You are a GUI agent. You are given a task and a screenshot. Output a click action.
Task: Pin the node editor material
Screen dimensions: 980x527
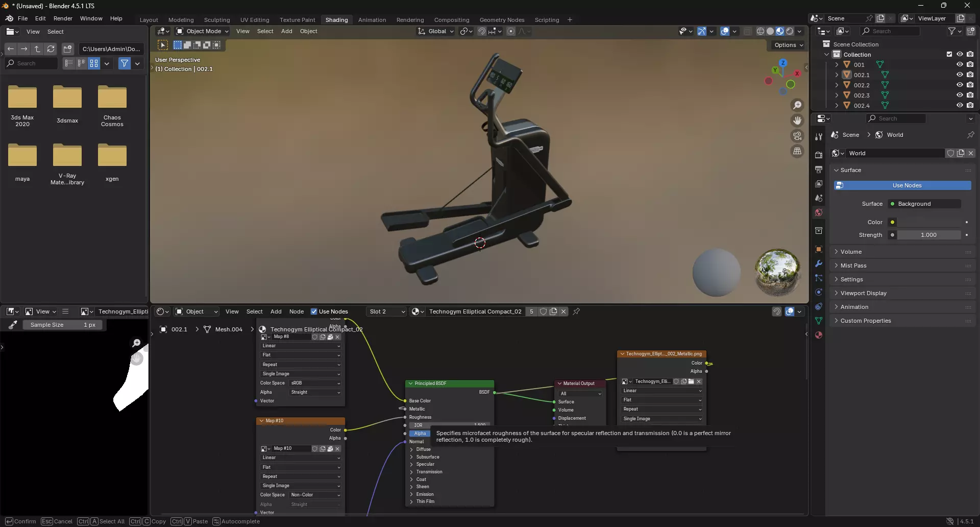coord(576,312)
